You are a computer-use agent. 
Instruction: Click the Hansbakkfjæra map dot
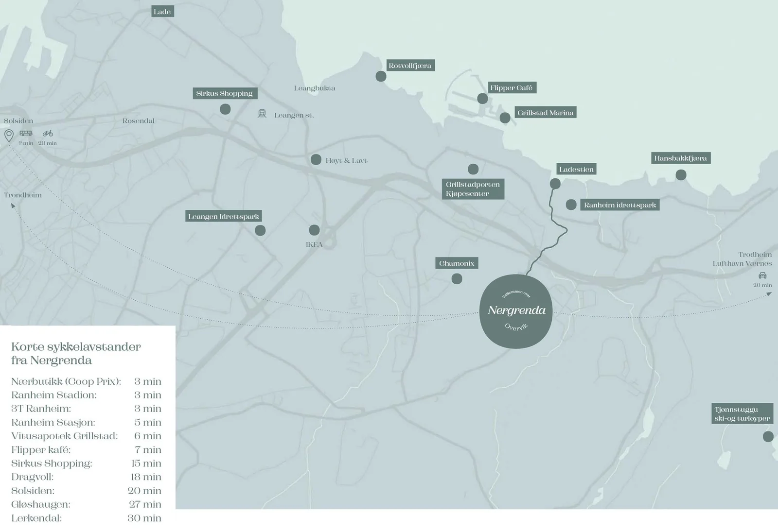point(681,175)
